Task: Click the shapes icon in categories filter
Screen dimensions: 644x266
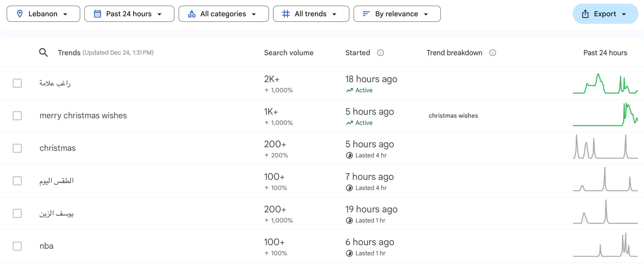Action: pyautogui.click(x=192, y=14)
